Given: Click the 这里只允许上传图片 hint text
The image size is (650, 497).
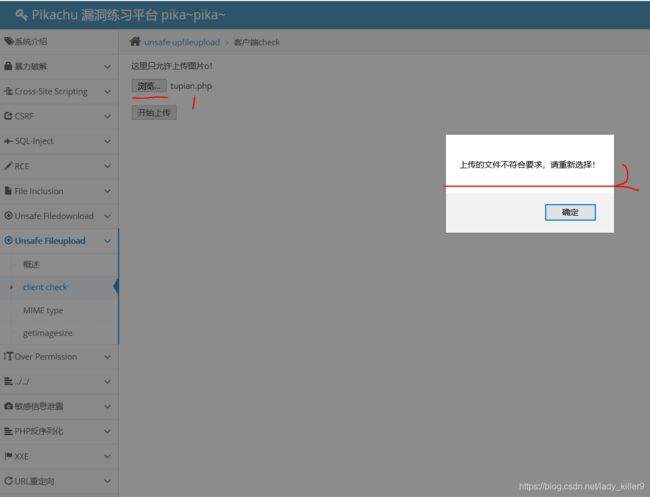Looking at the screenshot, I should click(172, 65).
